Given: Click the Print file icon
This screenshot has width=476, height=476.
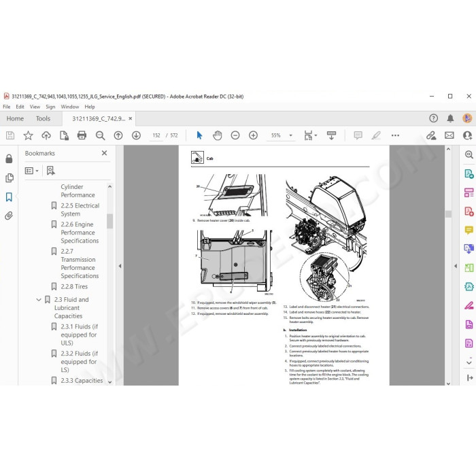Looking at the screenshot, I should tap(82, 135).
